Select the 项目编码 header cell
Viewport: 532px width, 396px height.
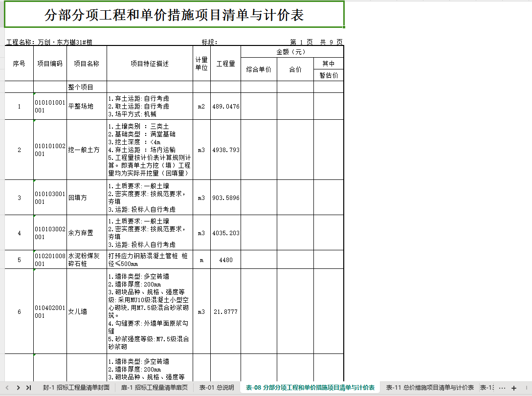50,64
